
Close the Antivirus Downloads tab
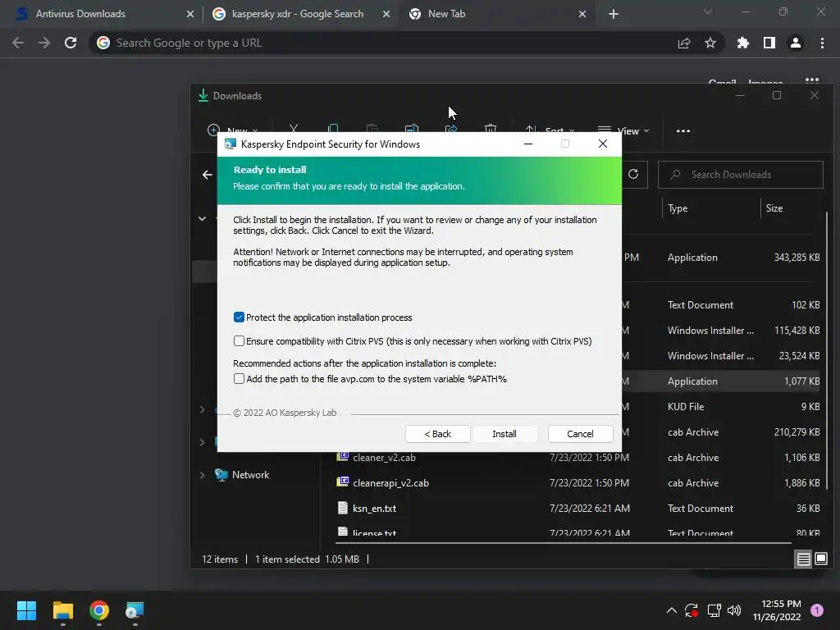pos(189,15)
